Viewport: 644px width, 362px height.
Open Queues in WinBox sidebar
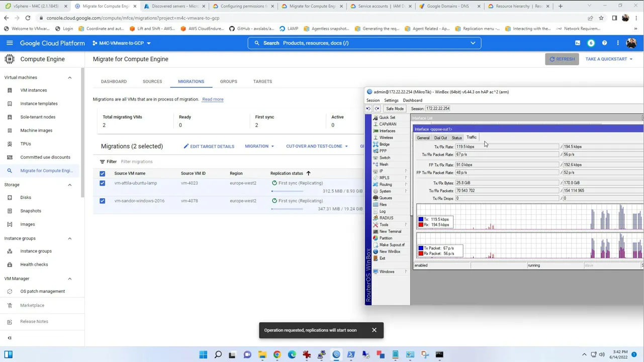(386, 198)
